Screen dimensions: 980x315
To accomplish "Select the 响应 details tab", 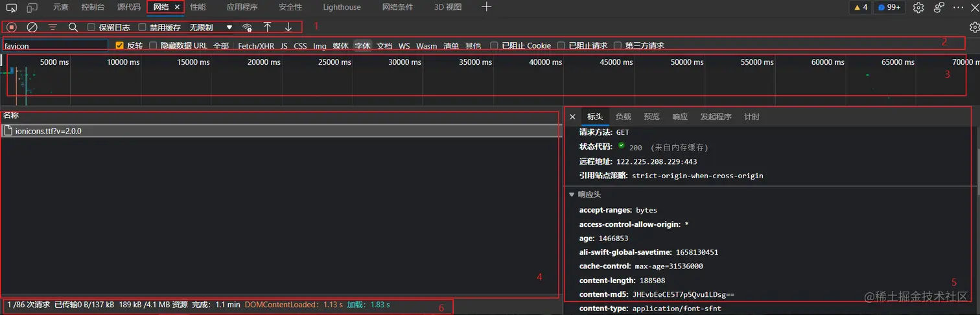I will click(x=680, y=117).
